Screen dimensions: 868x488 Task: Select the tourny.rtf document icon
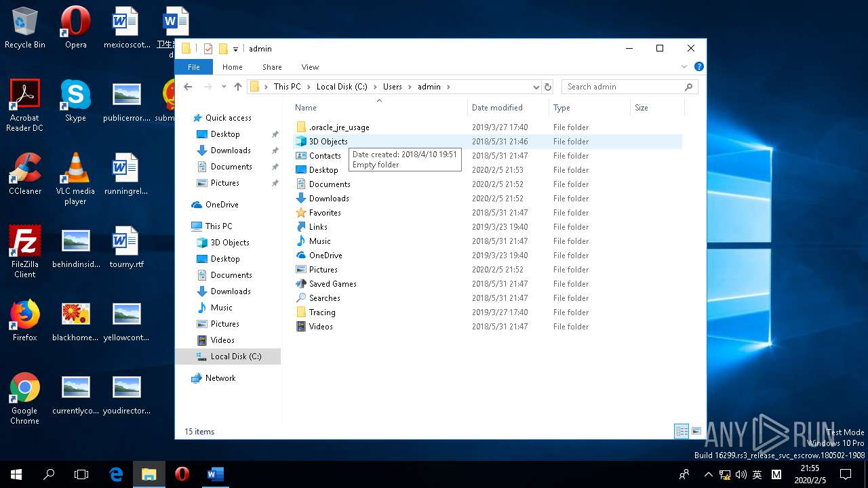126,247
